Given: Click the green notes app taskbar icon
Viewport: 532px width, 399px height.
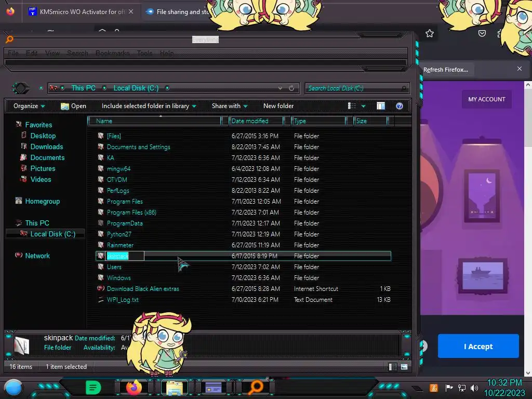Looking at the screenshot, I should pyautogui.click(x=93, y=387).
